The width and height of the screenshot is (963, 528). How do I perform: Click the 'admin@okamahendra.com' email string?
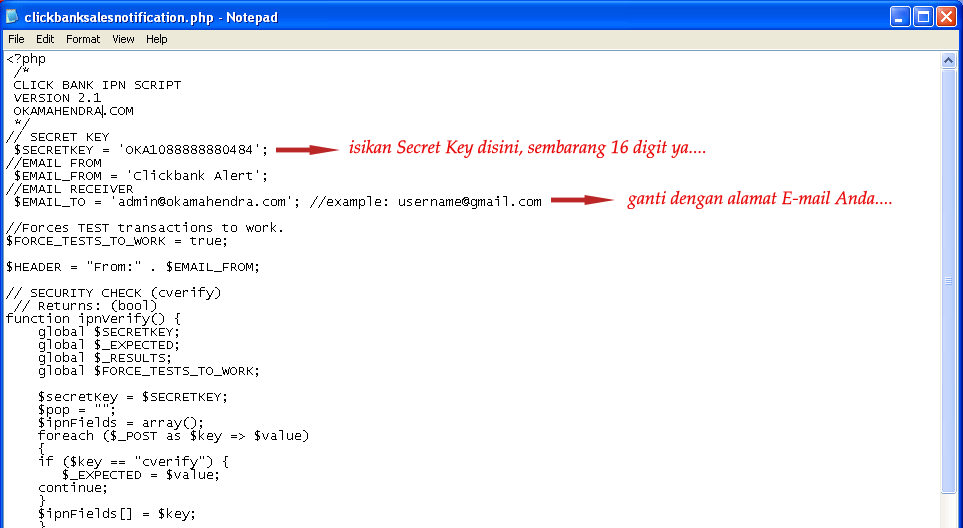[201, 202]
